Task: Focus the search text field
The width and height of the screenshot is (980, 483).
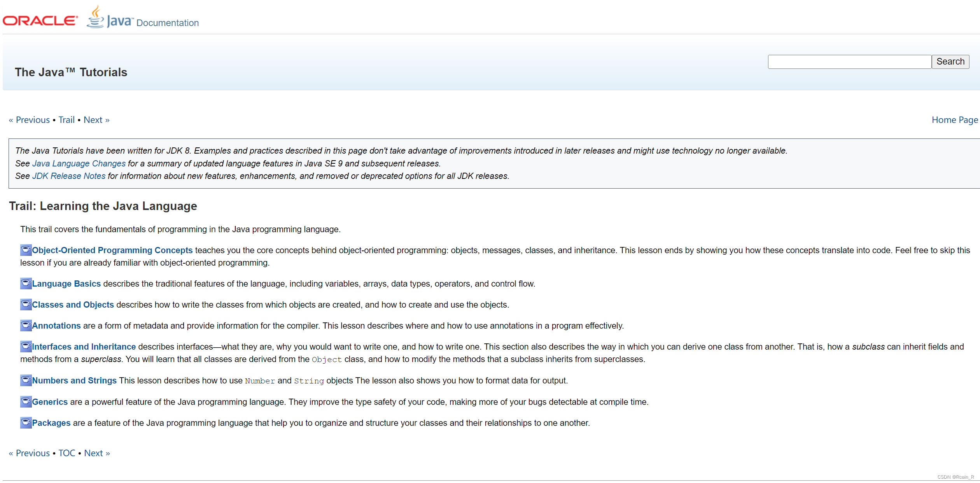Action: (x=850, y=61)
